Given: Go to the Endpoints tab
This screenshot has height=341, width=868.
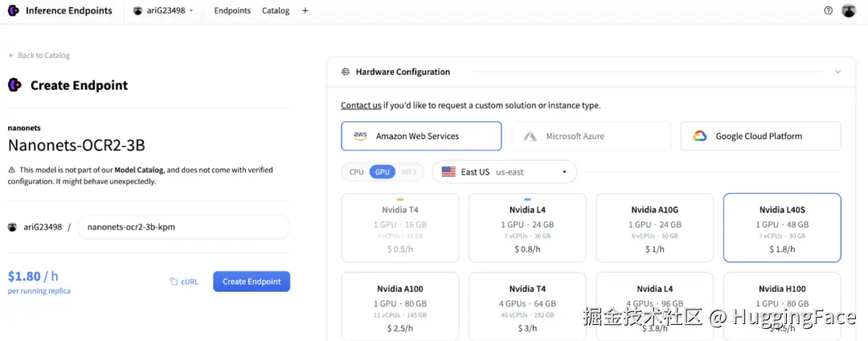Looking at the screenshot, I should pos(232,10).
